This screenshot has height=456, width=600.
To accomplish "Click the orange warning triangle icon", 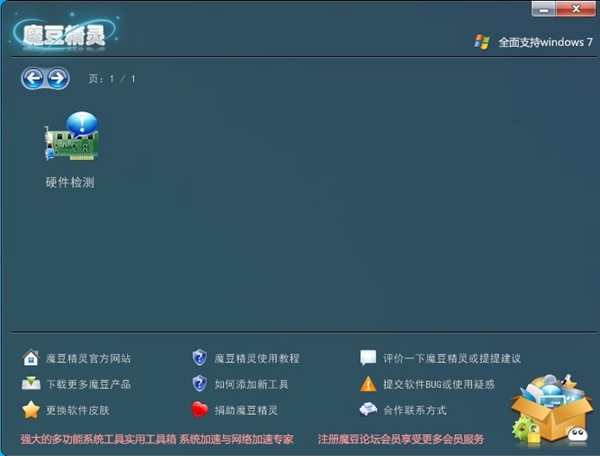I will (x=368, y=384).
